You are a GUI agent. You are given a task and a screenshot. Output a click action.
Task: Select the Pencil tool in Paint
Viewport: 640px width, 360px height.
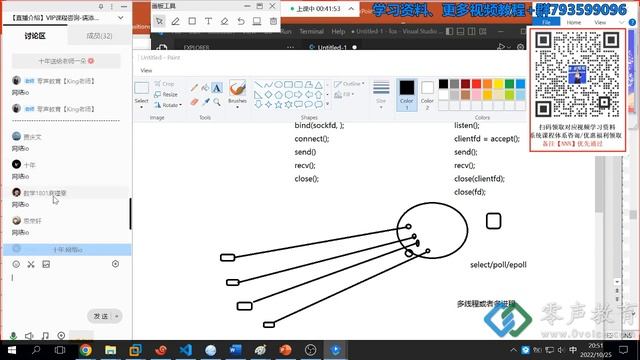pos(194,87)
